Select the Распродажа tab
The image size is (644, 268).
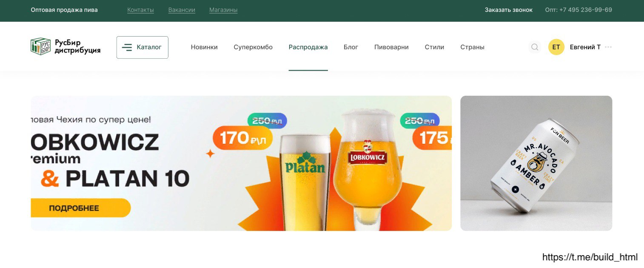308,47
